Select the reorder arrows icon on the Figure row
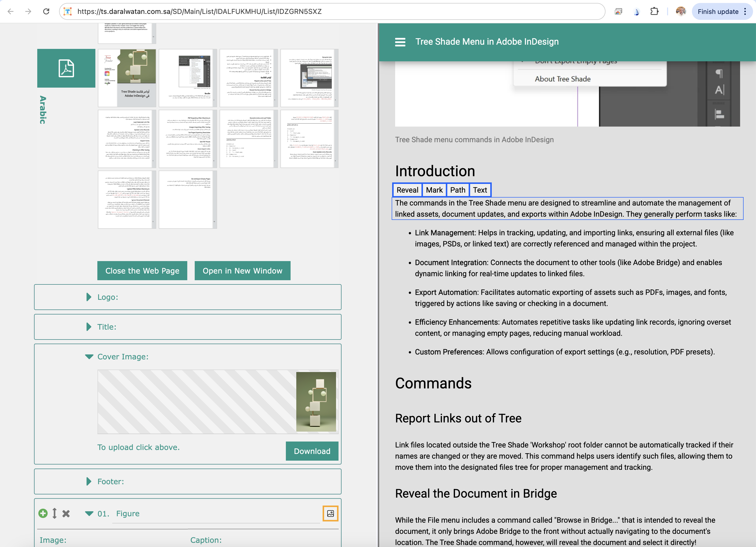756x547 pixels. [x=54, y=513]
